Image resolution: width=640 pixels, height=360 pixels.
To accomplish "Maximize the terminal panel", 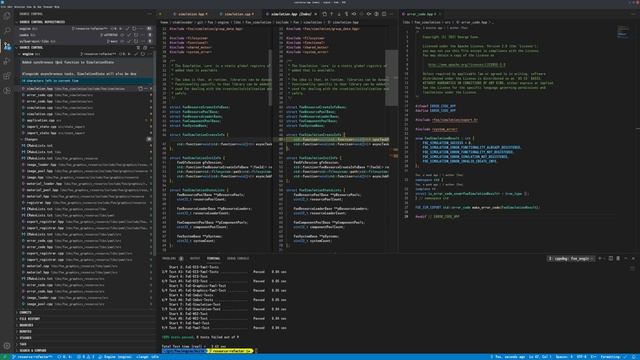I will pos(626,258).
